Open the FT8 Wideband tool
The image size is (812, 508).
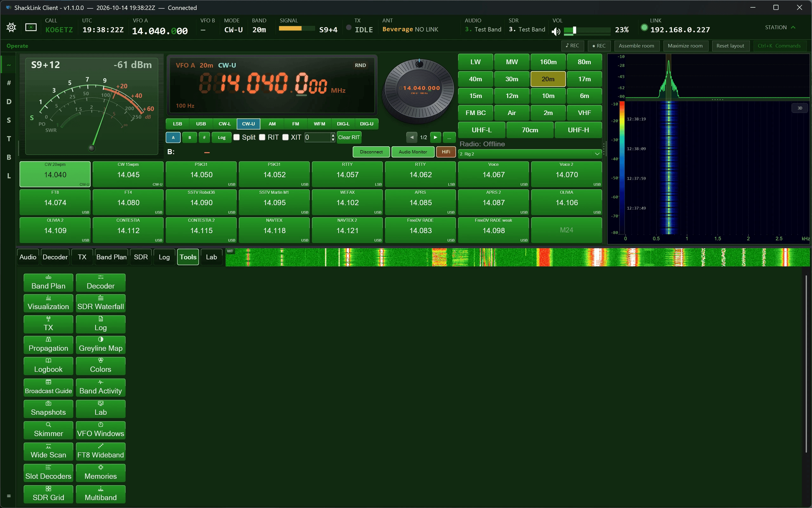(101, 451)
